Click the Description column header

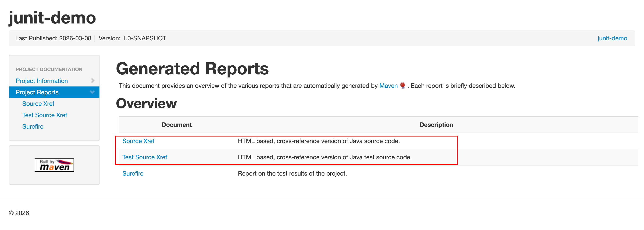coord(436,125)
